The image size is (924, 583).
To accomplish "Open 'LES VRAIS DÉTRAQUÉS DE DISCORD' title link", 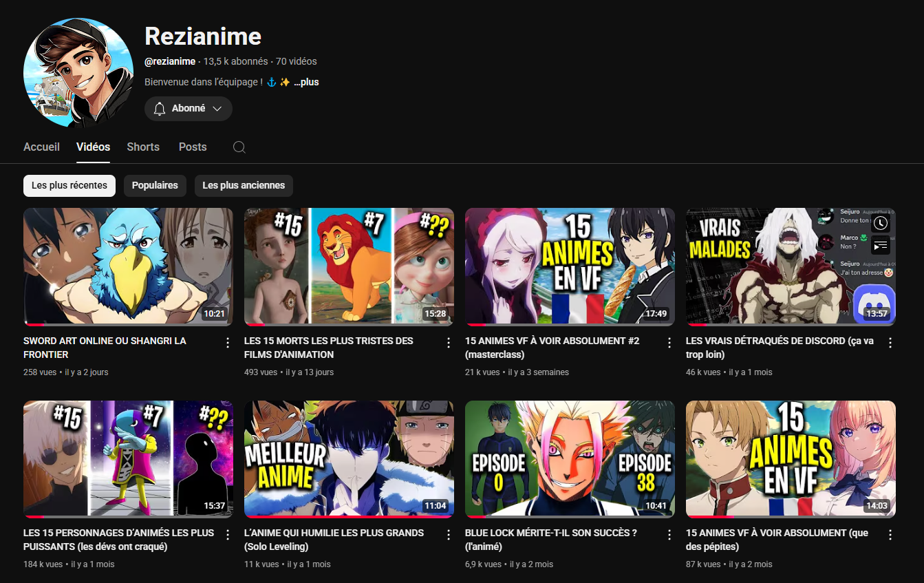I will [780, 348].
